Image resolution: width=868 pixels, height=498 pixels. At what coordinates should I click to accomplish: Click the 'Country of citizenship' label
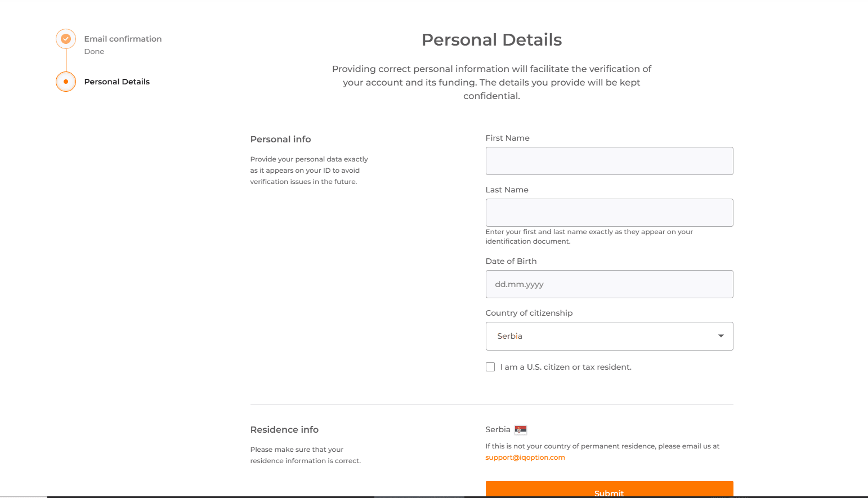[x=529, y=313]
